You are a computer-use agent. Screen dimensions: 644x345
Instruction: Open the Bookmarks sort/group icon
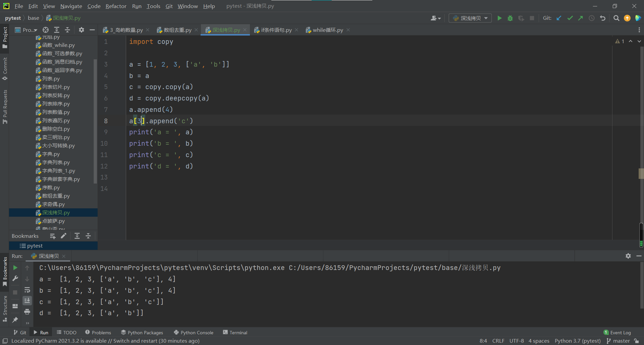53,236
